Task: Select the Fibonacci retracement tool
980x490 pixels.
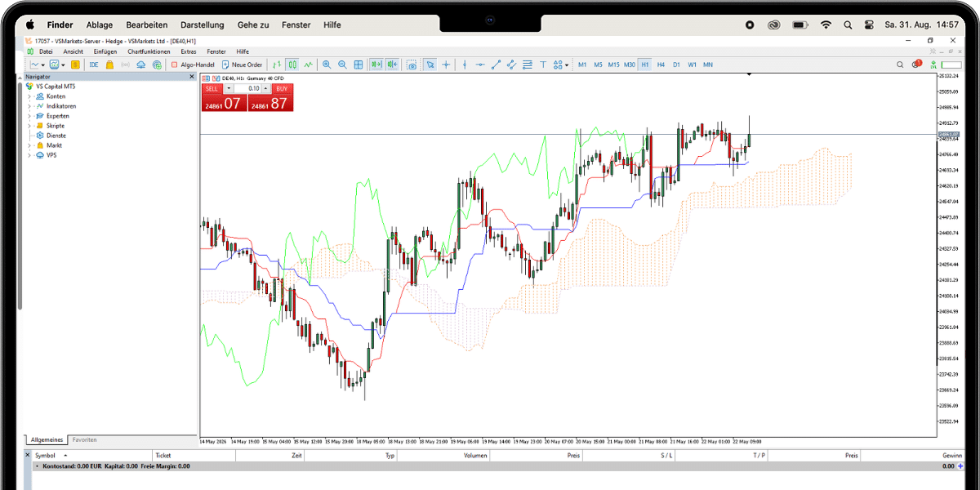Action: tap(528, 65)
